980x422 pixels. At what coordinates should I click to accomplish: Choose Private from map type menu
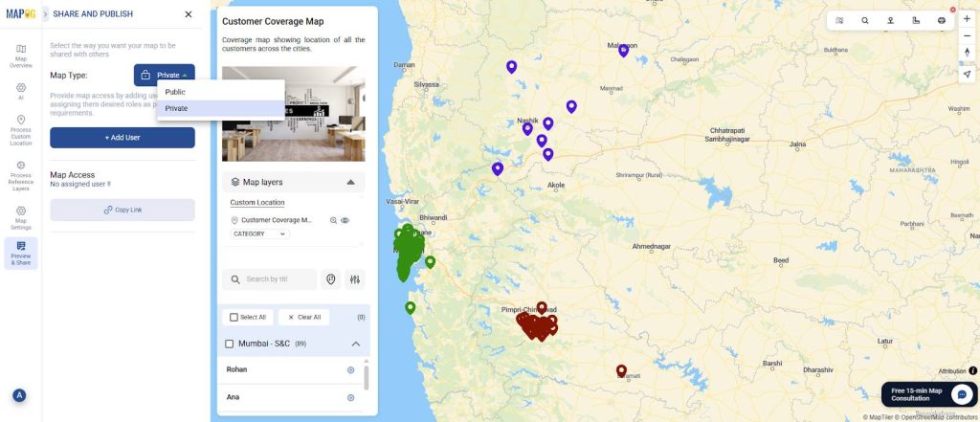(221, 108)
